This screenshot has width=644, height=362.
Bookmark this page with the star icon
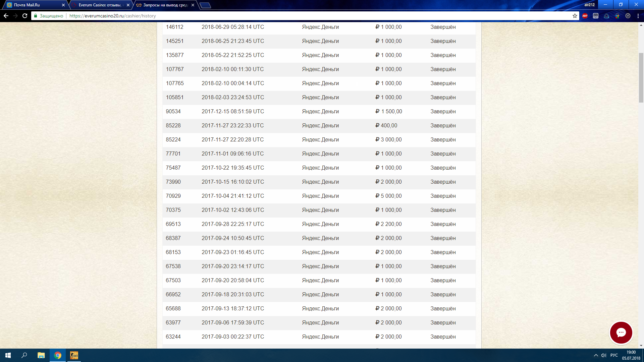click(575, 16)
